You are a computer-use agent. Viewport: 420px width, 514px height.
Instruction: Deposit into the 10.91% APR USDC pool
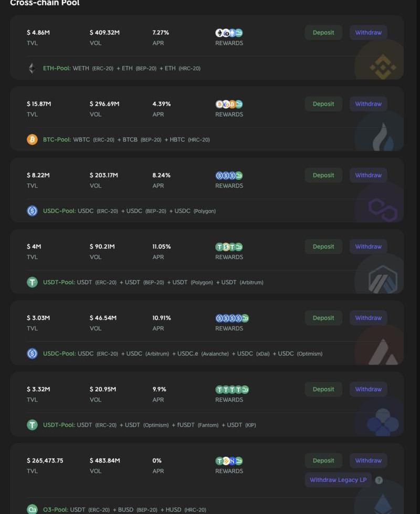click(x=323, y=318)
